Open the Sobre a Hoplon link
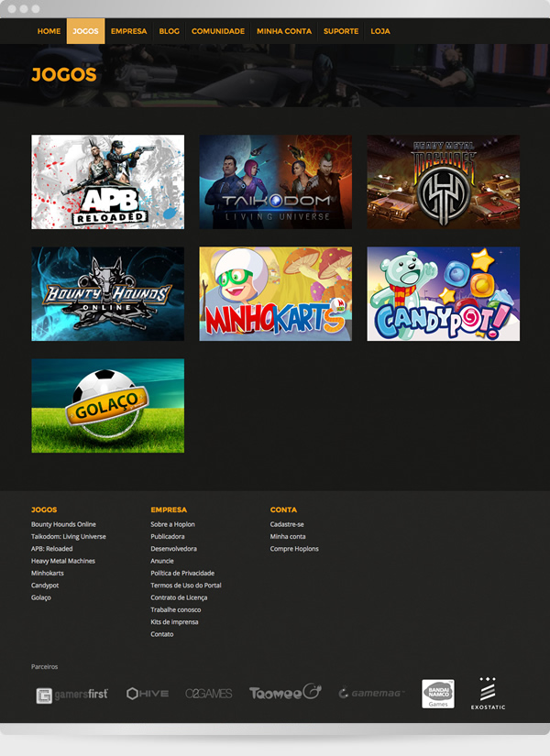The image size is (550, 756). pos(172,524)
